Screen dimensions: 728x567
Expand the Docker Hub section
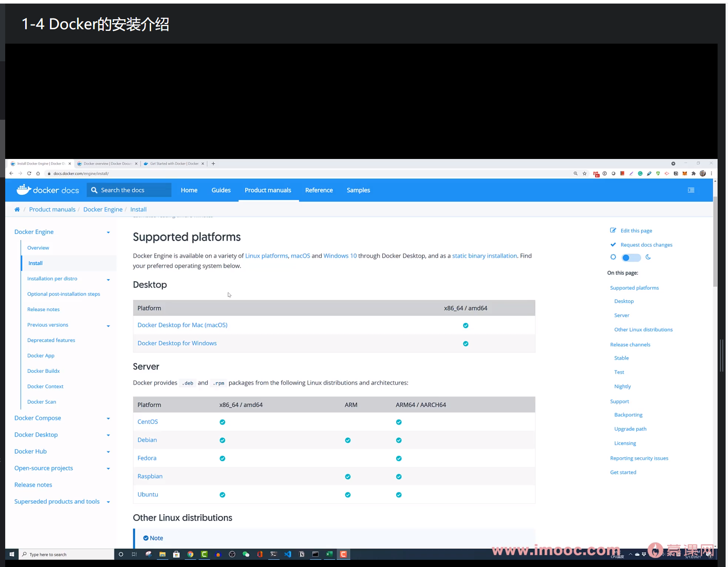(x=108, y=452)
